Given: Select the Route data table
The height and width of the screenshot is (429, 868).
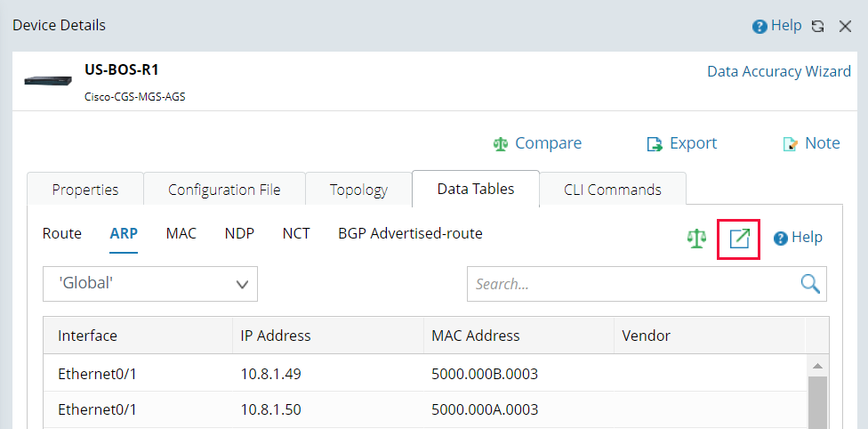Looking at the screenshot, I should 62,234.
